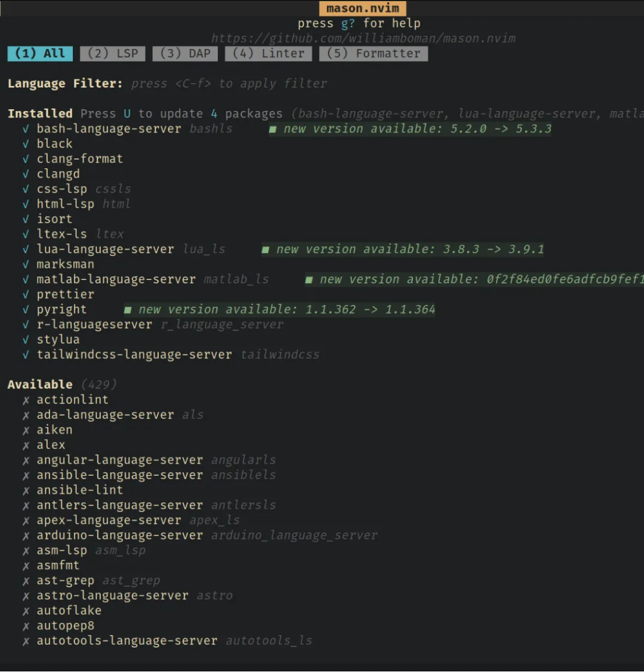
Task: Click the X icon beside autopep8
Action: tap(25, 625)
